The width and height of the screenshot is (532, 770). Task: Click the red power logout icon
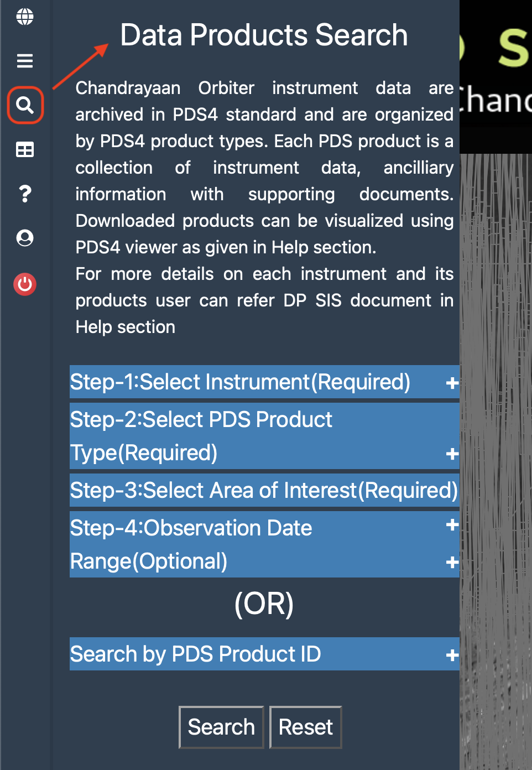click(x=24, y=284)
